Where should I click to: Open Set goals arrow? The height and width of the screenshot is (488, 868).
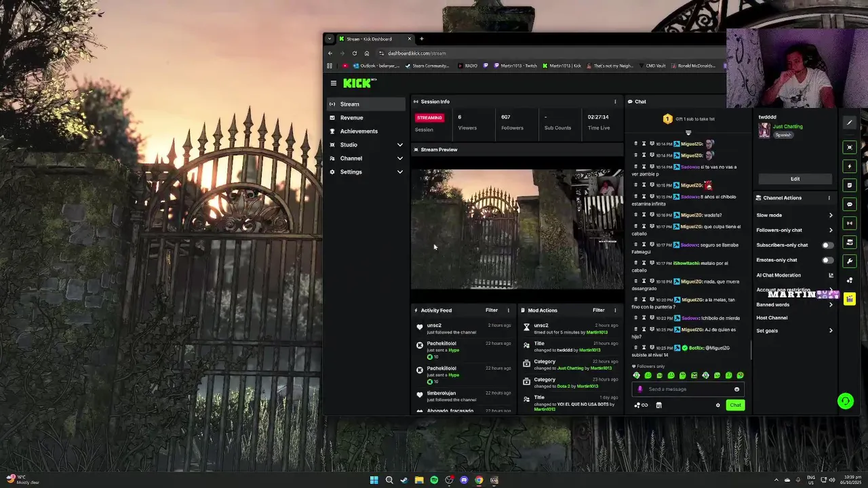pos(831,331)
